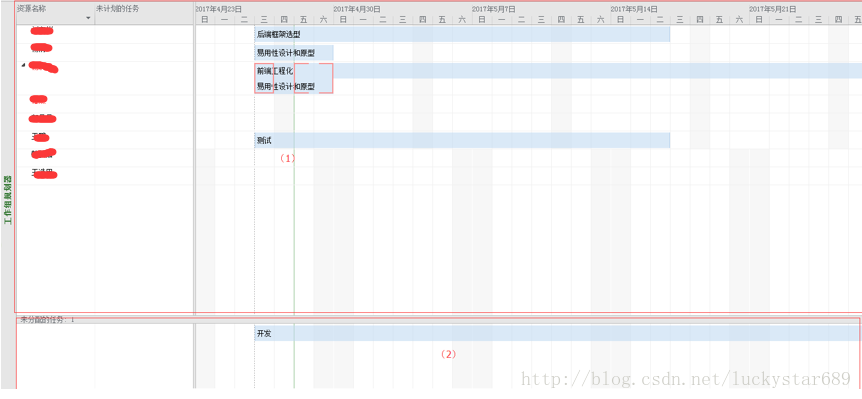
Task: Select the 资源名称 column header
Action: [56, 14]
